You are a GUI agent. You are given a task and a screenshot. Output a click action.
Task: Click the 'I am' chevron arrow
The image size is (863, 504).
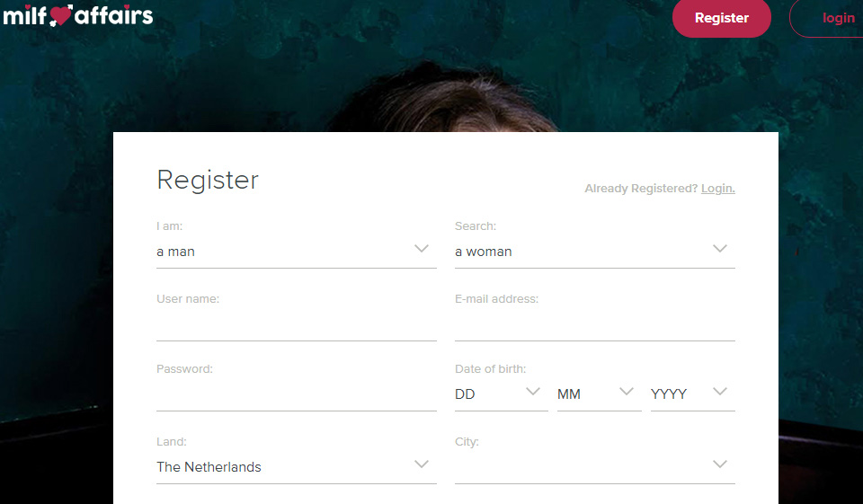click(422, 249)
